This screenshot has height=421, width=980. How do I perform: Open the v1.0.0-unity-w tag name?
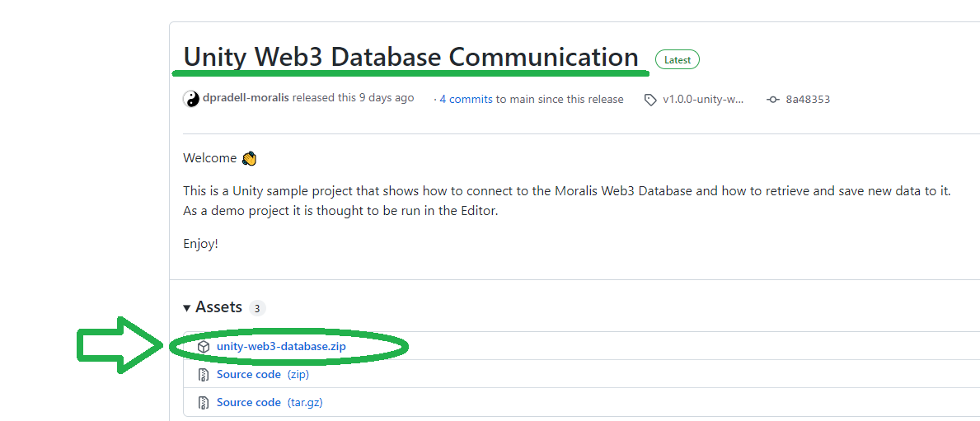click(703, 99)
